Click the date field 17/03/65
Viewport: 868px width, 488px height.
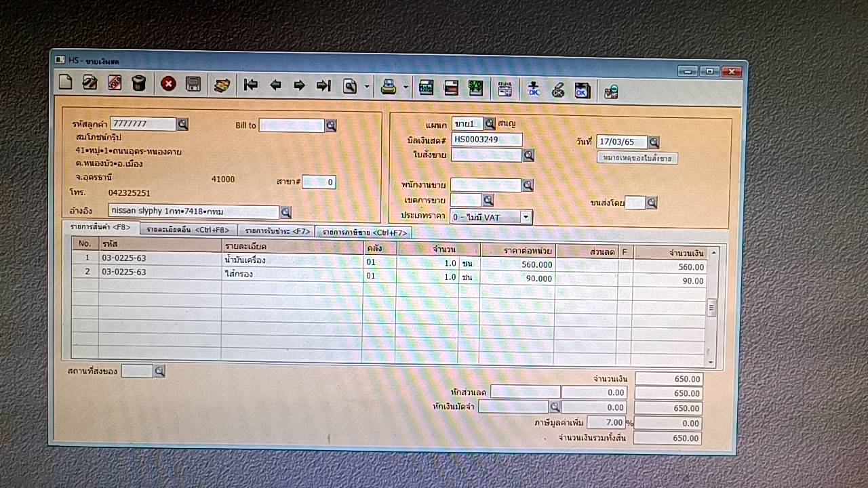tap(622, 142)
